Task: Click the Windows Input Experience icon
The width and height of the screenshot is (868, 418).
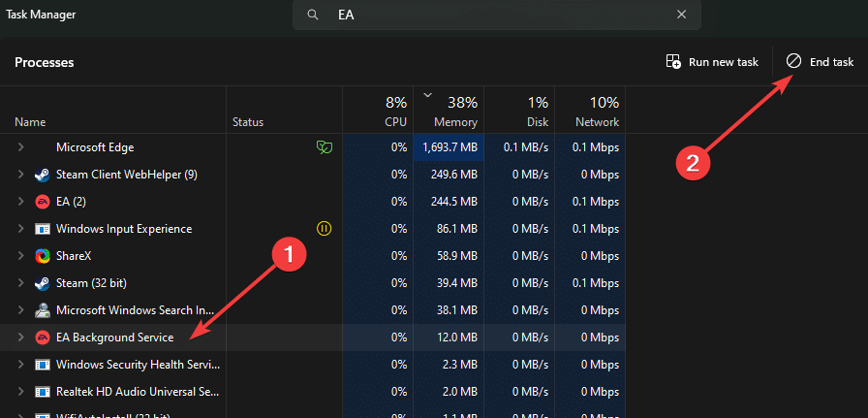Action: pyautogui.click(x=42, y=229)
